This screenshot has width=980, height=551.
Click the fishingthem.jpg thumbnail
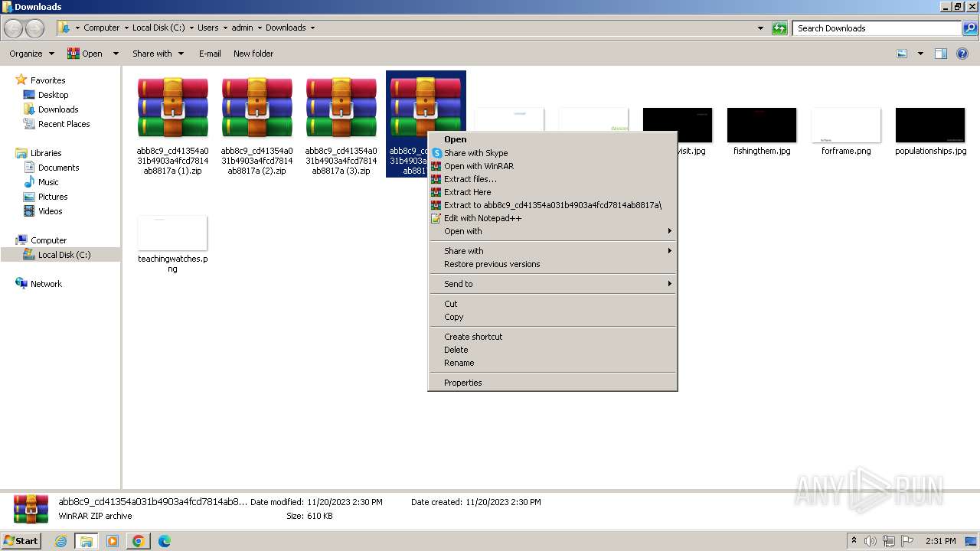click(x=762, y=125)
